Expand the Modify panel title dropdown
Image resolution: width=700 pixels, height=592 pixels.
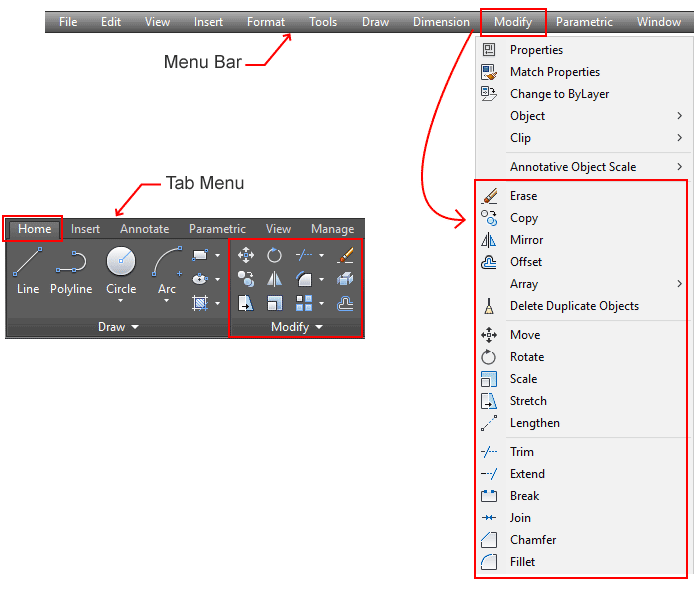(319, 327)
